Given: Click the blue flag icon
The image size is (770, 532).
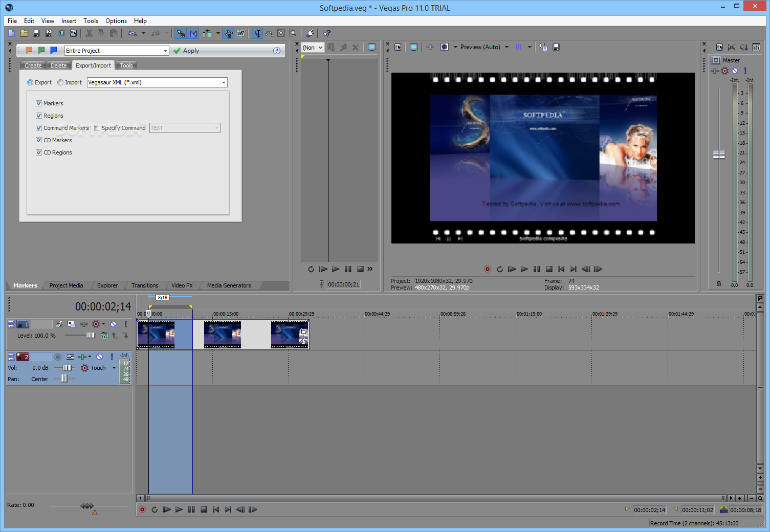Looking at the screenshot, I should pyautogui.click(x=54, y=50).
